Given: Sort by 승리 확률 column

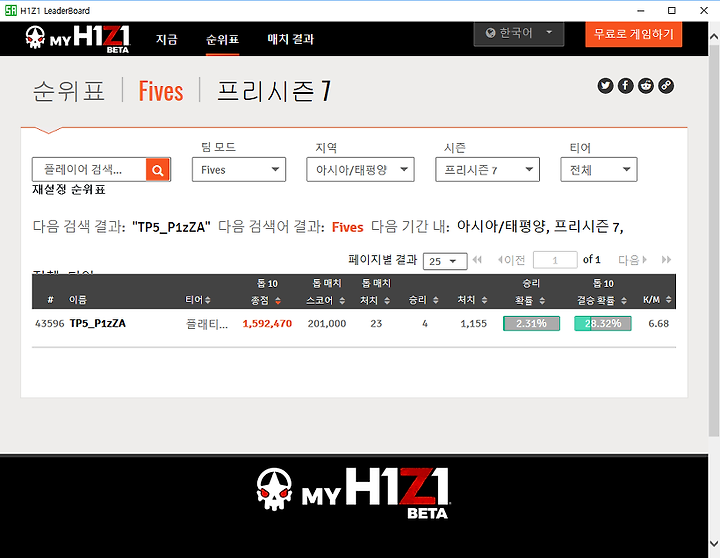Looking at the screenshot, I should (542, 300).
